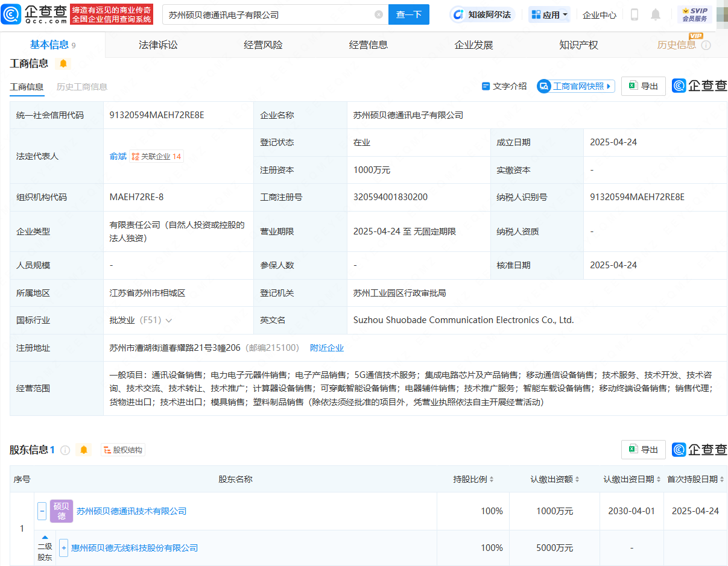Open the 历史信息 VIP tab

(677, 45)
